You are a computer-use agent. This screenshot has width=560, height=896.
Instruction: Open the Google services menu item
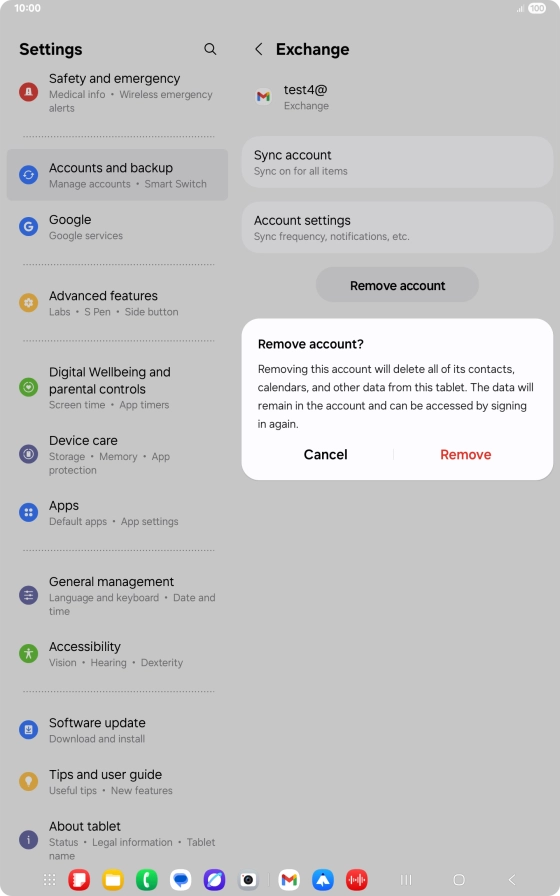tap(117, 227)
